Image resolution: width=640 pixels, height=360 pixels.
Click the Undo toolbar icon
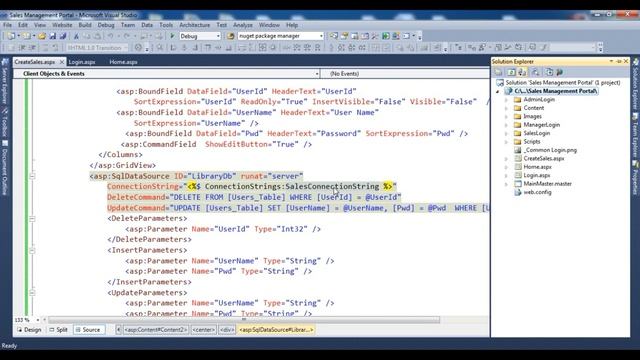(x=110, y=36)
